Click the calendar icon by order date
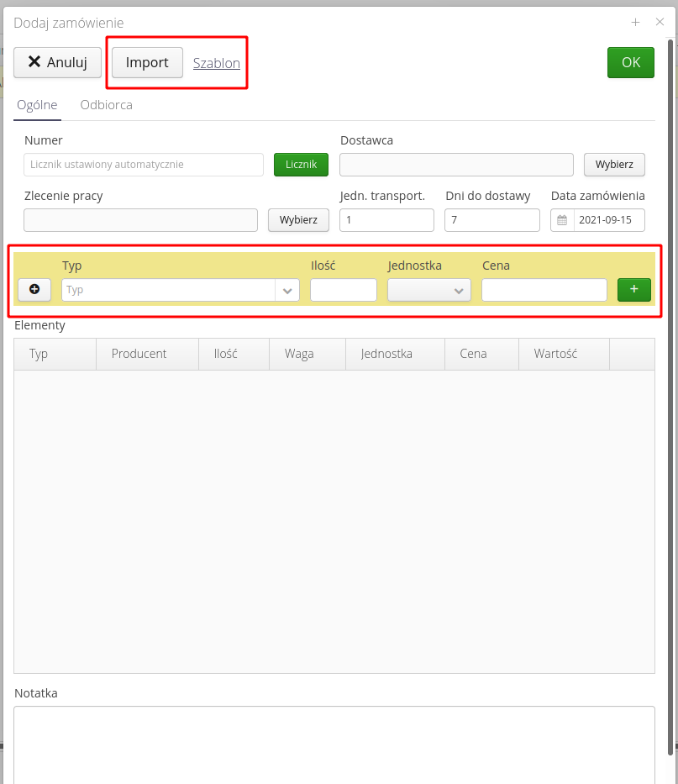Viewport: 678px width, 784px height. click(563, 220)
